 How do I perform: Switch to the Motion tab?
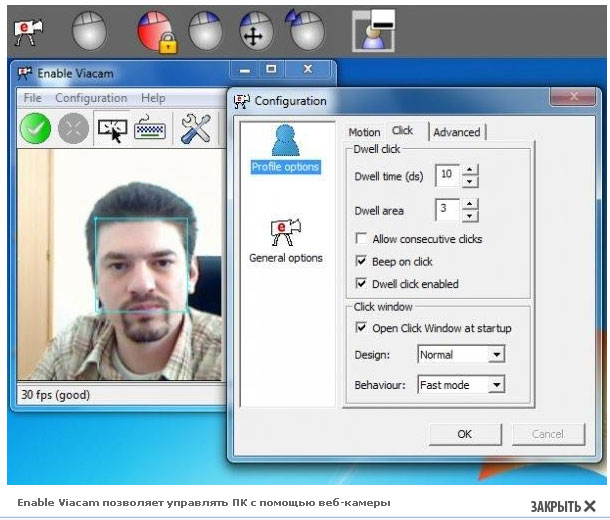364,132
